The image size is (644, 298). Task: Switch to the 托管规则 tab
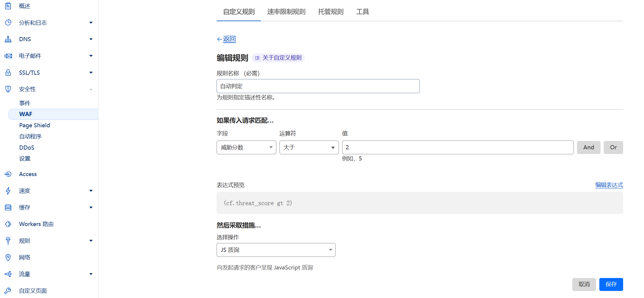330,12
